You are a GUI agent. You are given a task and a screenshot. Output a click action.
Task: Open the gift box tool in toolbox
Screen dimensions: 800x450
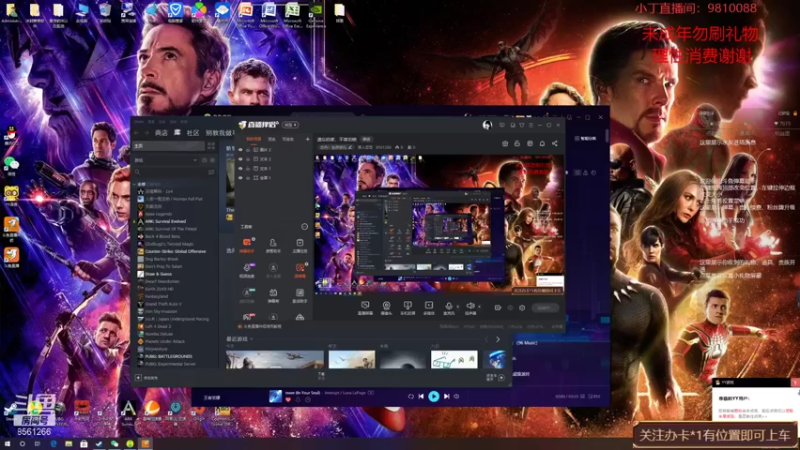[x=273, y=292]
